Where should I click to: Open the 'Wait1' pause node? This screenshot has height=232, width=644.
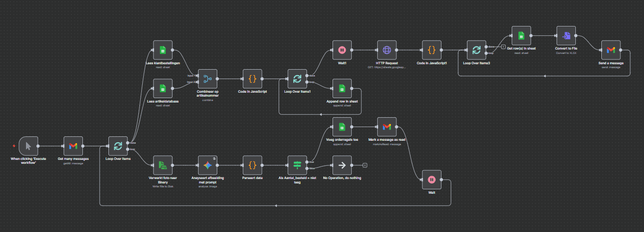click(342, 50)
